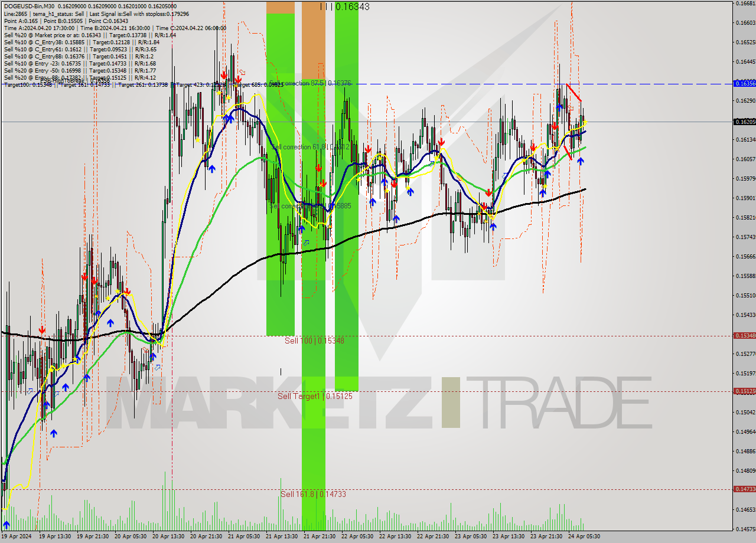Select the red 0.15125 price tag
This screenshot has height=543, width=756.
click(744, 391)
